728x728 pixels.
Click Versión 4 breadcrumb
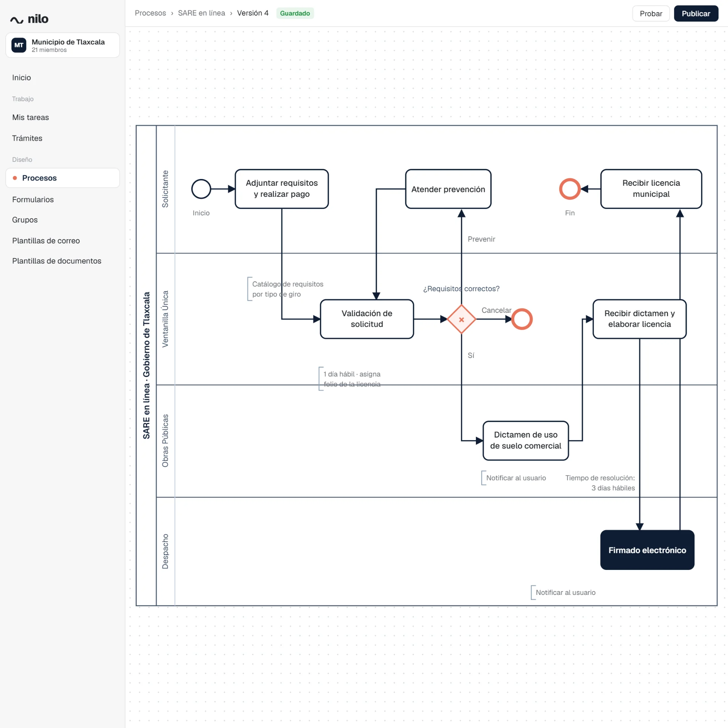(x=253, y=13)
